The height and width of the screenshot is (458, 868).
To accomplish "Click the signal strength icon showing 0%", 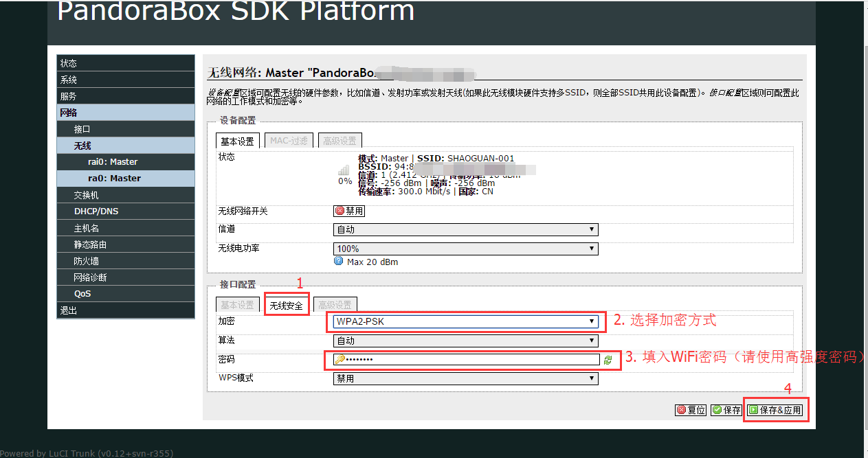I will tap(344, 170).
